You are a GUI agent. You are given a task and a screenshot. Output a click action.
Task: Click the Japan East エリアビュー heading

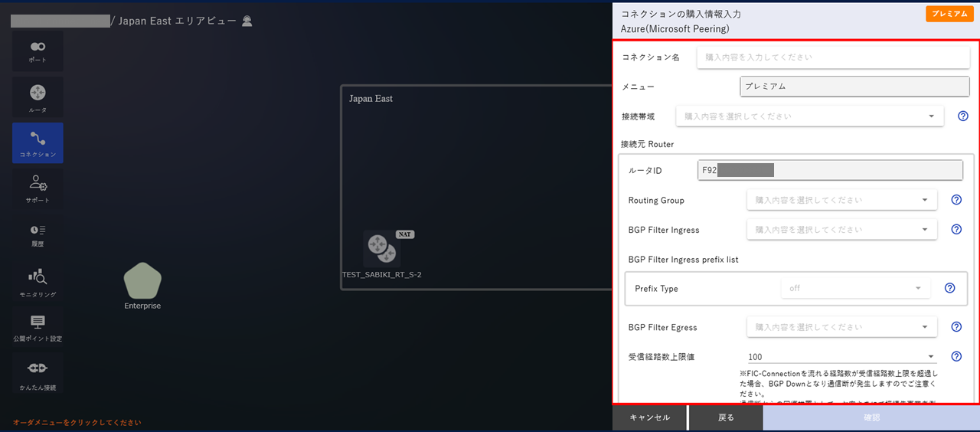click(x=178, y=21)
